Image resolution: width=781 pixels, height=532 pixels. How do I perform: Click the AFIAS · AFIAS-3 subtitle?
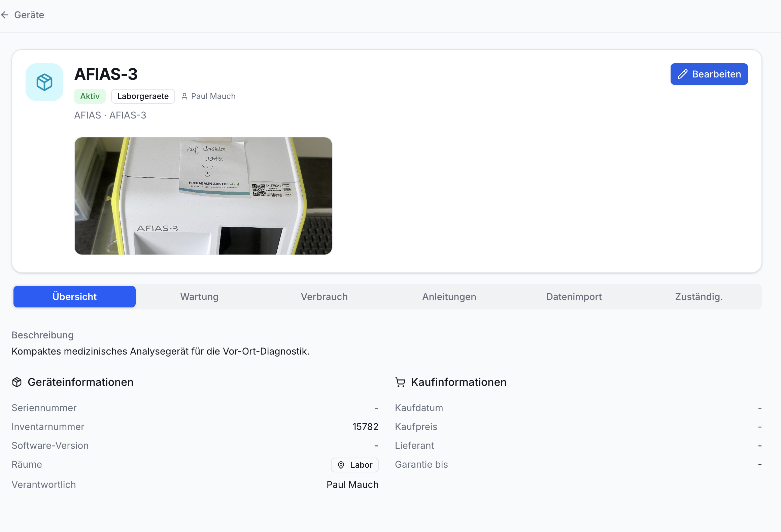click(x=110, y=115)
